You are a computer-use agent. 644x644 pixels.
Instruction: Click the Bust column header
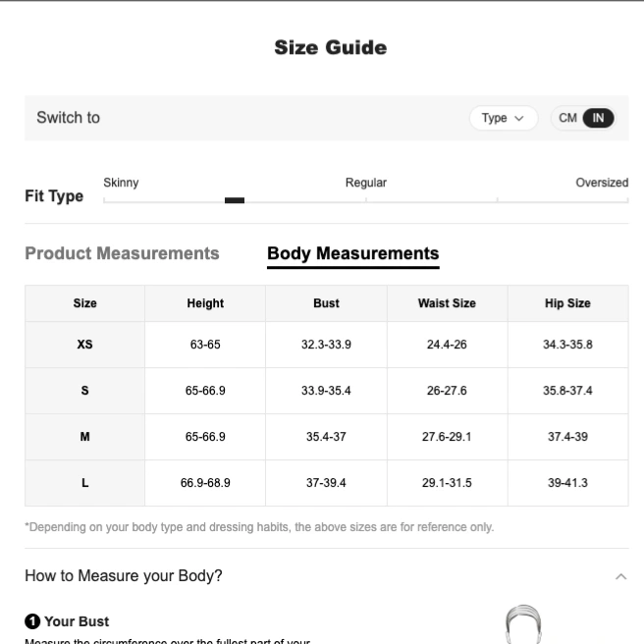(x=326, y=303)
